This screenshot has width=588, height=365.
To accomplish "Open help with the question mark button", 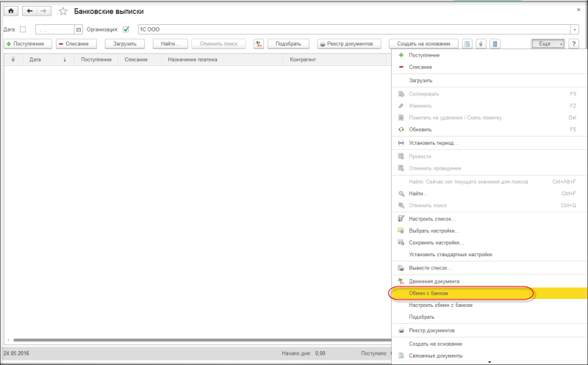I will tap(573, 44).
